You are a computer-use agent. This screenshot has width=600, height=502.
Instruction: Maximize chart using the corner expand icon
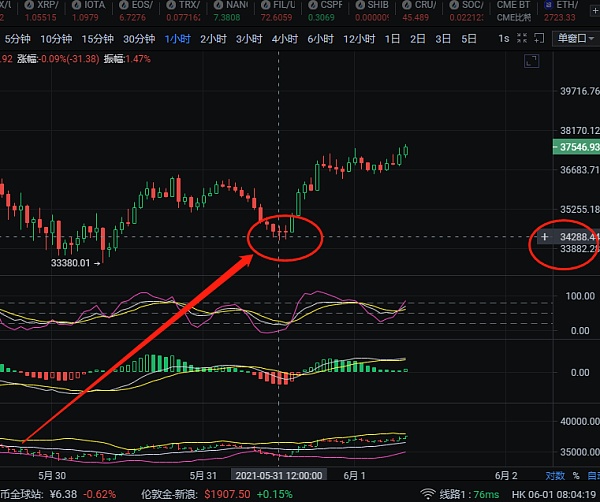(x=532, y=61)
